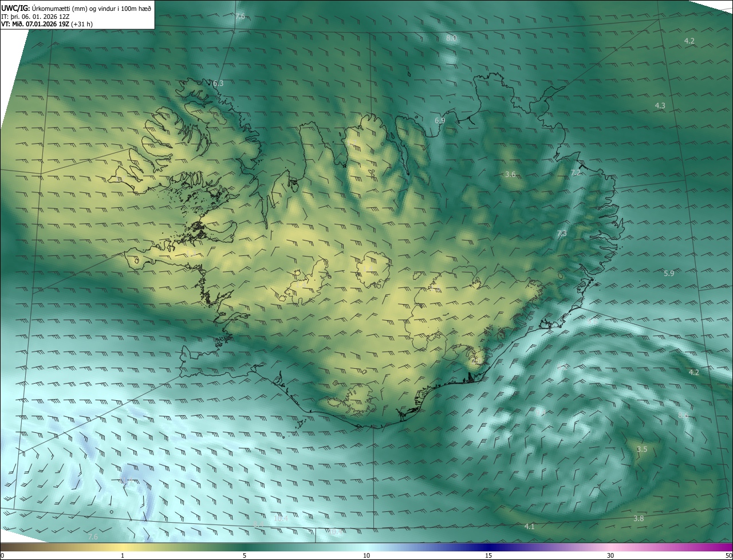
Task: Click the 4.3 value label on the map
Action: coord(660,106)
